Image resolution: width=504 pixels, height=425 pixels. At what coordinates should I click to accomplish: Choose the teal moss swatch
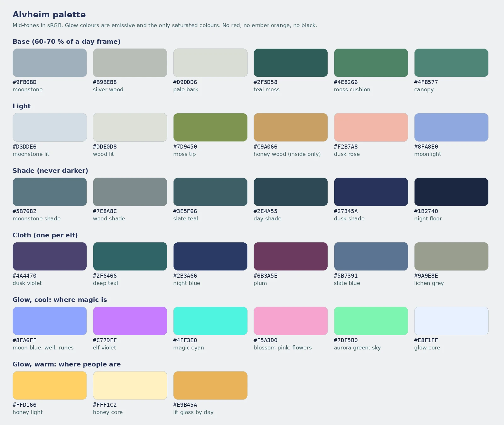pyautogui.click(x=291, y=63)
